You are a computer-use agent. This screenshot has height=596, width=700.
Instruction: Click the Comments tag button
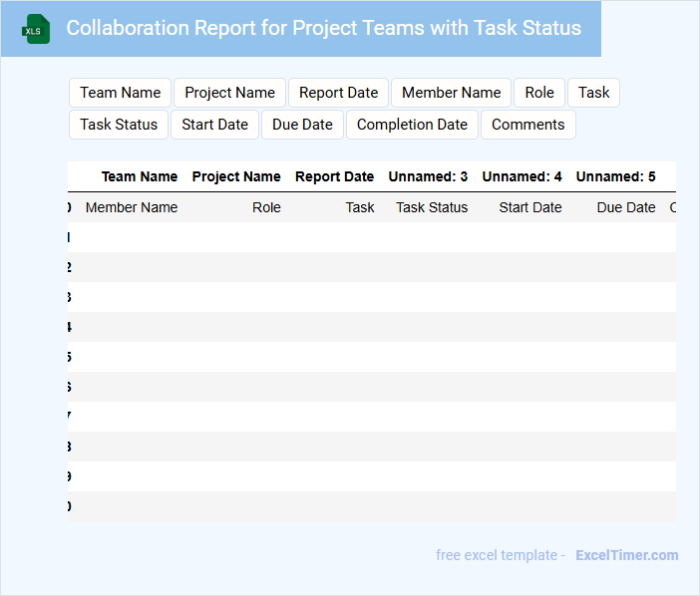(527, 125)
